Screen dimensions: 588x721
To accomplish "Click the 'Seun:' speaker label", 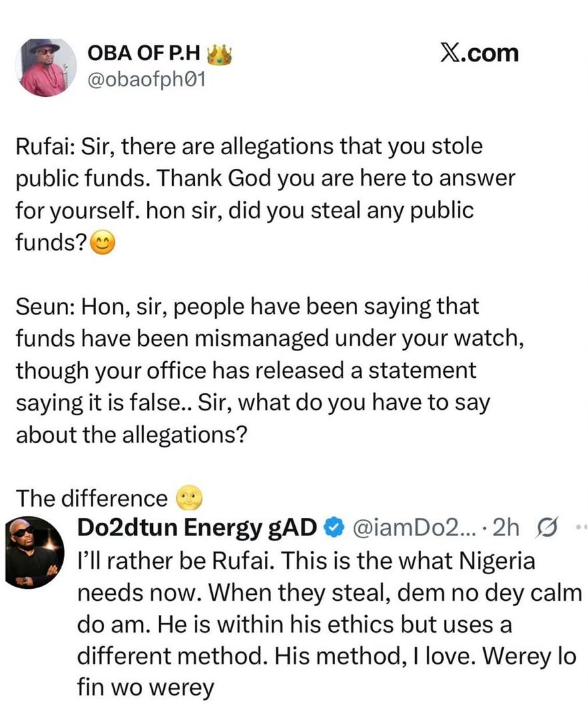I will (44, 307).
